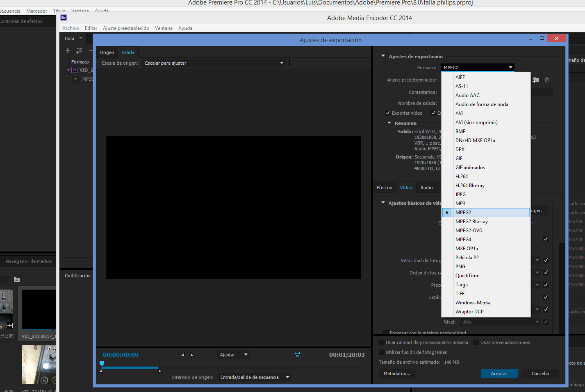Click the Premiere Pr icon on VID_2 row
The image size is (585, 392).
[75, 70]
